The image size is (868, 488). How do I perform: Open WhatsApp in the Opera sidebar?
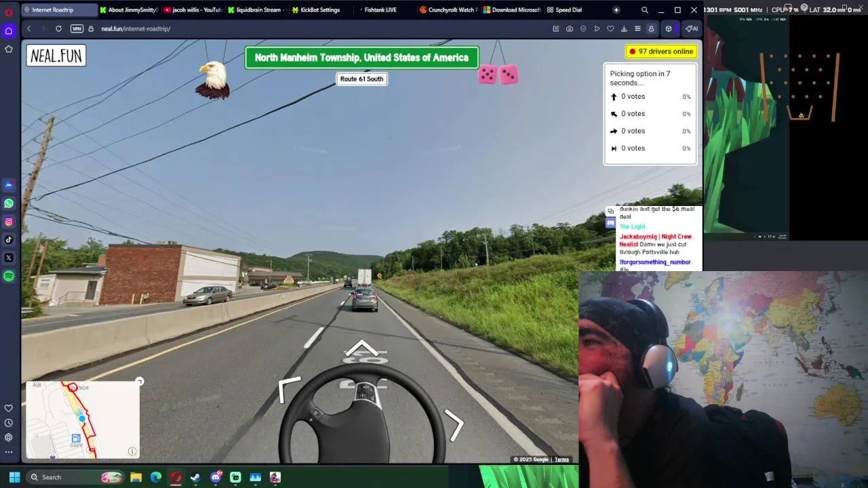point(9,203)
